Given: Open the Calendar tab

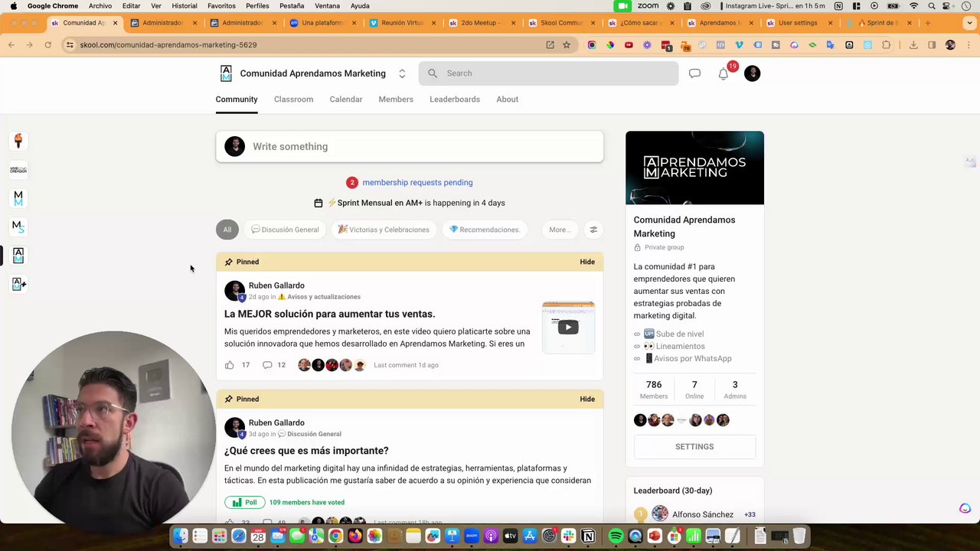Looking at the screenshot, I should 346,99.
